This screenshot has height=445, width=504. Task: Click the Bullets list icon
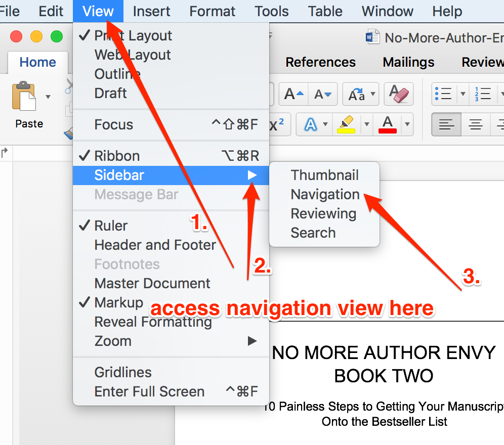click(x=443, y=94)
